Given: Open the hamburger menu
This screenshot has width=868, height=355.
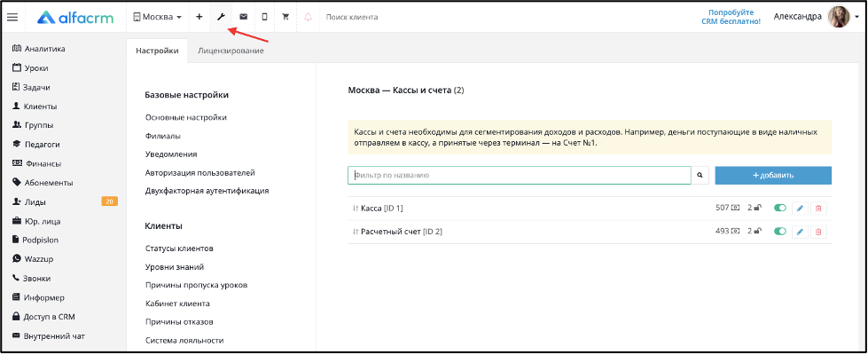Looking at the screenshot, I should 12,17.
